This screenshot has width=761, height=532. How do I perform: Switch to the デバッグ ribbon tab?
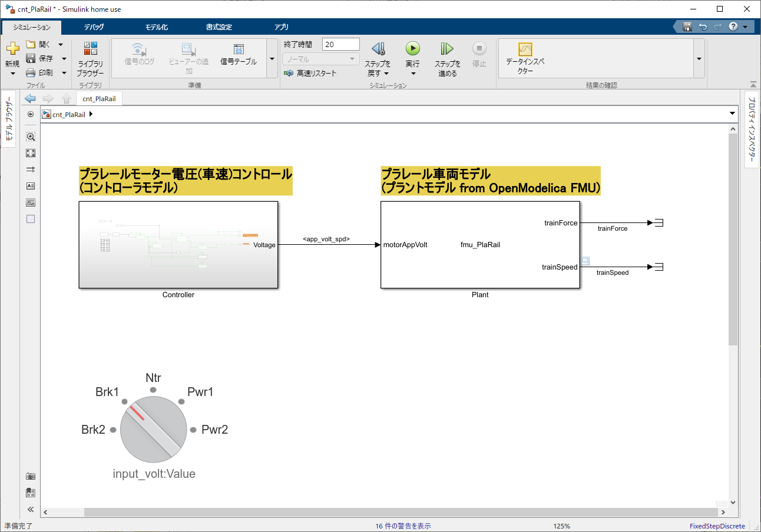coord(95,27)
